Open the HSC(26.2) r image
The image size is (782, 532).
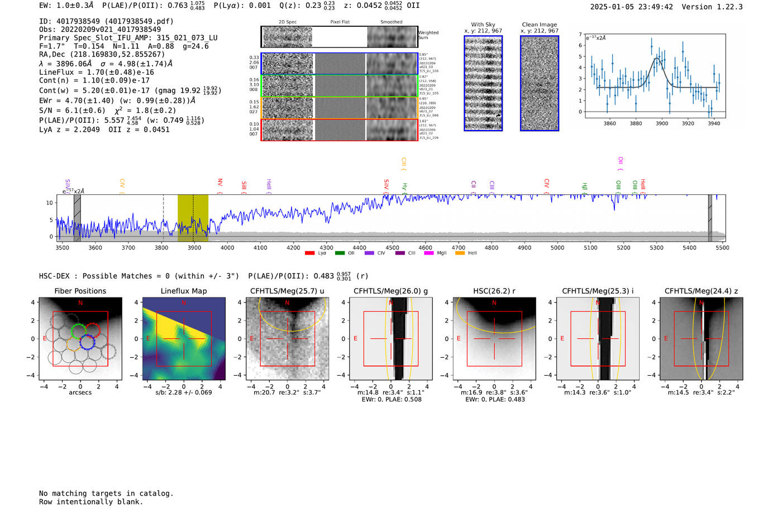494,338
